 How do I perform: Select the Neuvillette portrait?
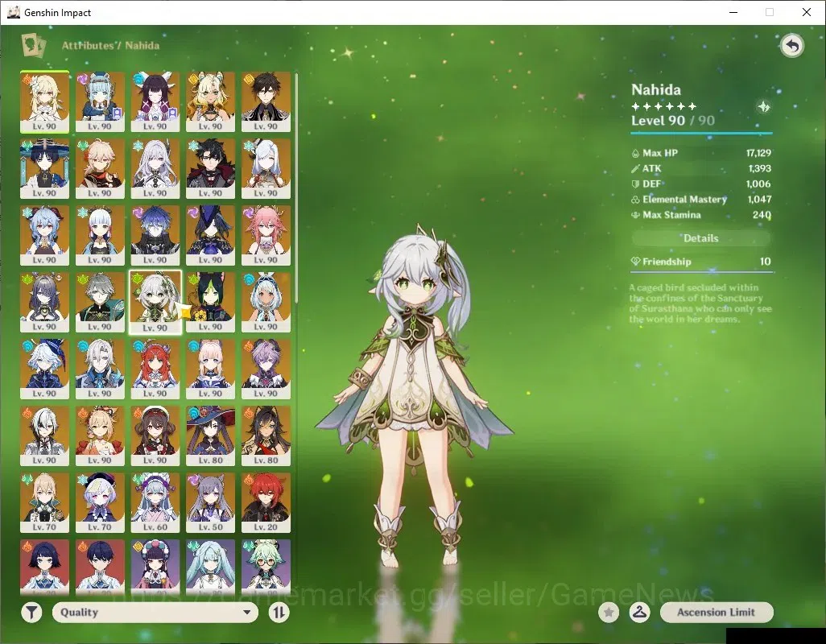coord(100,369)
